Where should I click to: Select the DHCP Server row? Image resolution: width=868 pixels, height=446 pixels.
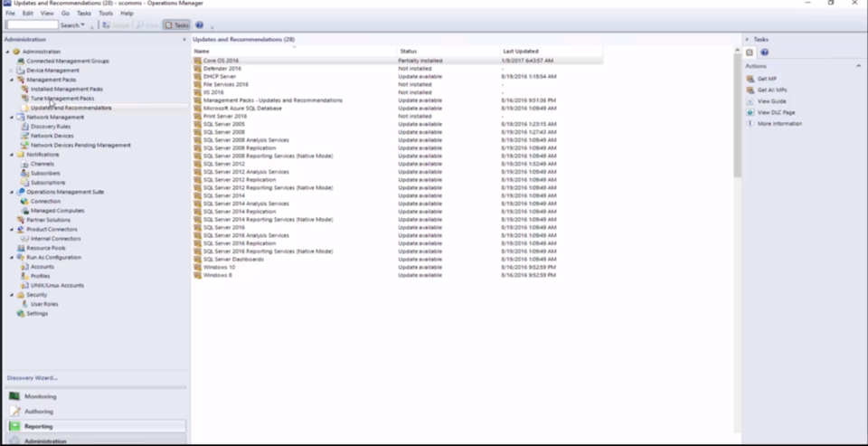tap(398, 77)
